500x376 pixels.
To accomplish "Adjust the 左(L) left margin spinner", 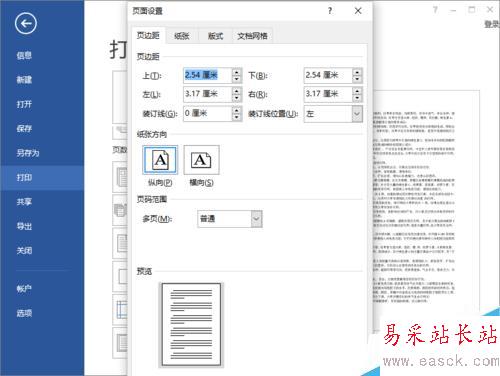I will click(237, 94).
